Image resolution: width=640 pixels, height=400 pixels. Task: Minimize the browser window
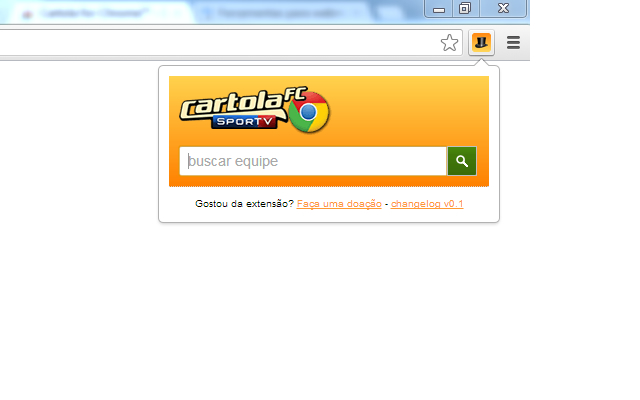(x=439, y=9)
